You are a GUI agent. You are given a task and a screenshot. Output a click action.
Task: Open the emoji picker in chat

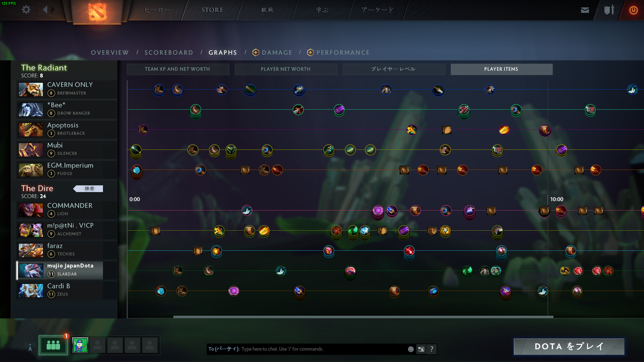pos(411,349)
